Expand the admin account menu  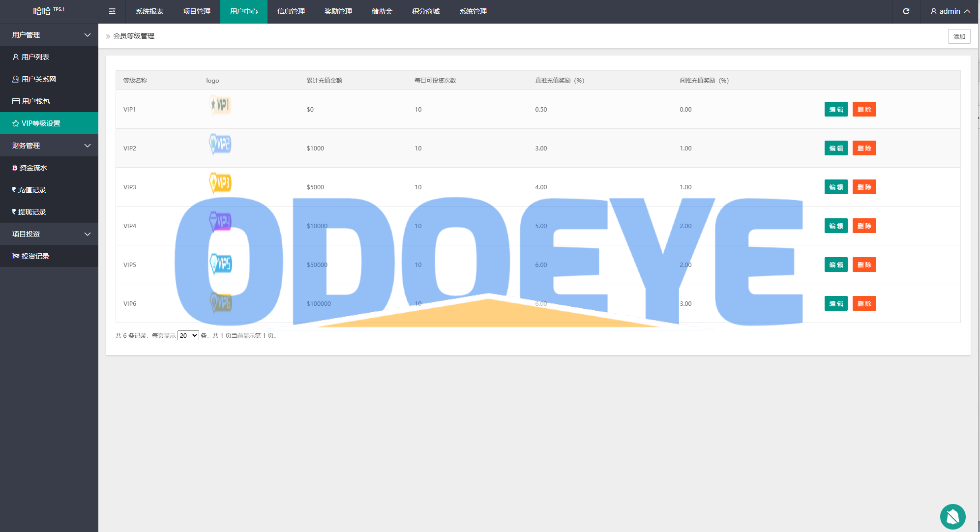950,11
